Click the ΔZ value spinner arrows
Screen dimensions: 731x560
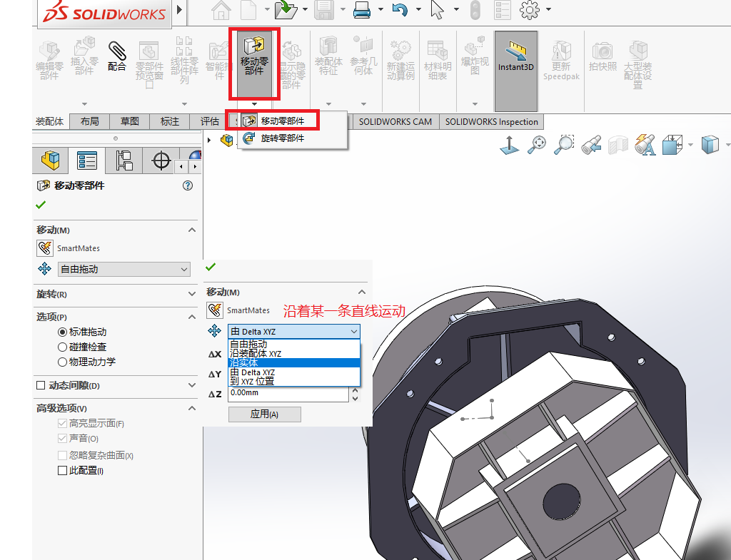pyautogui.click(x=356, y=394)
